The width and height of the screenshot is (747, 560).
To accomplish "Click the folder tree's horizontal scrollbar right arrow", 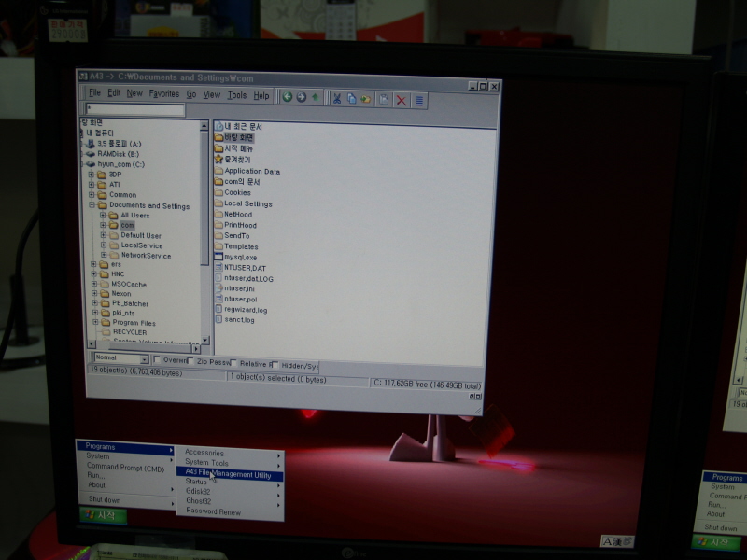I will click(x=196, y=347).
